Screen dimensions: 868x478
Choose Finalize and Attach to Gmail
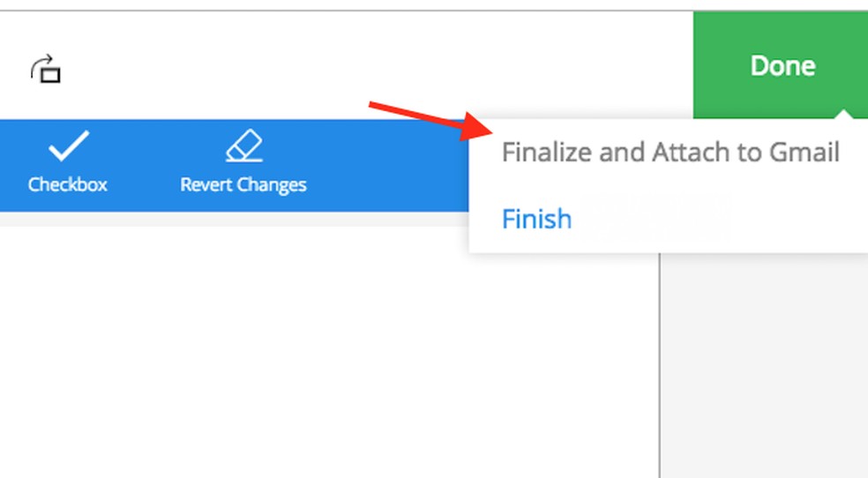pyautogui.click(x=670, y=153)
